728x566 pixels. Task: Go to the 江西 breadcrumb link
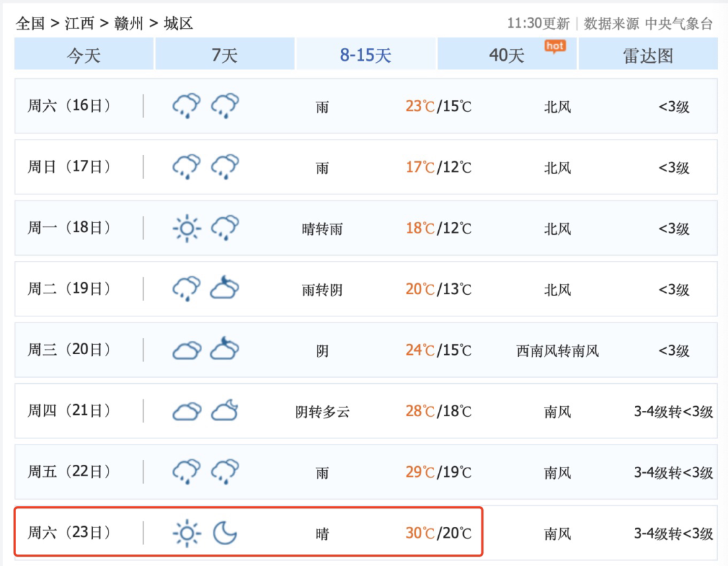pos(80,23)
